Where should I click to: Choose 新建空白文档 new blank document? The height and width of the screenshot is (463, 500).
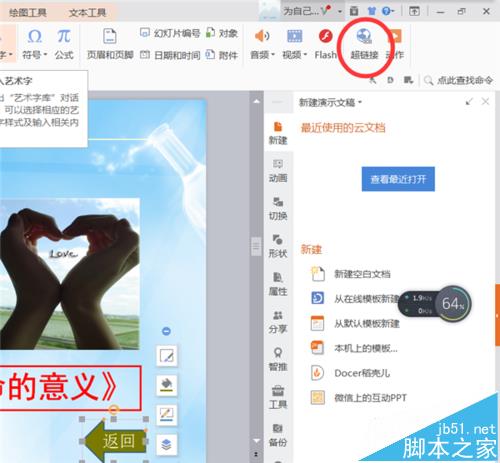click(x=351, y=274)
